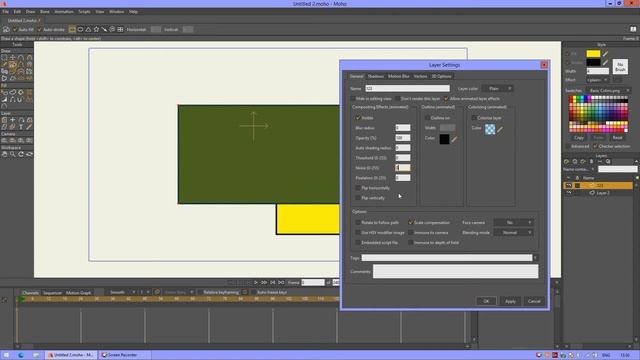Open the Smooth interpolation dropdown in timeline
This screenshot has height=360, width=640.
click(122, 292)
